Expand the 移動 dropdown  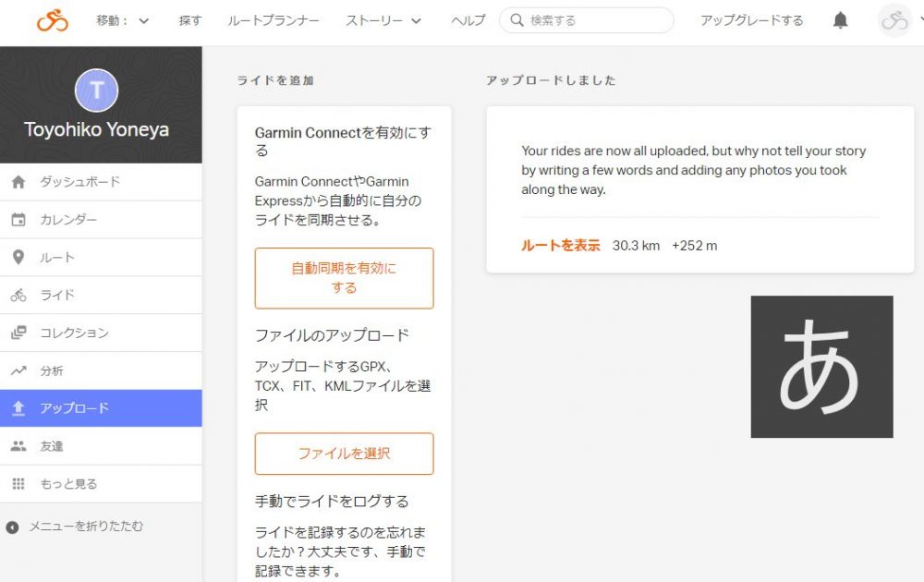click(123, 20)
